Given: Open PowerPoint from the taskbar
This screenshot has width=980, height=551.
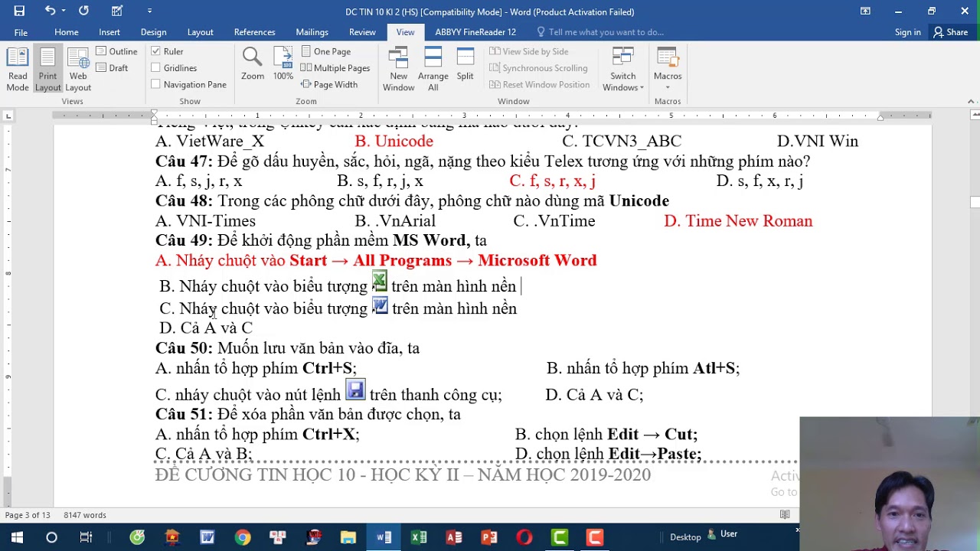Looking at the screenshot, I should (x=489, y=537).
